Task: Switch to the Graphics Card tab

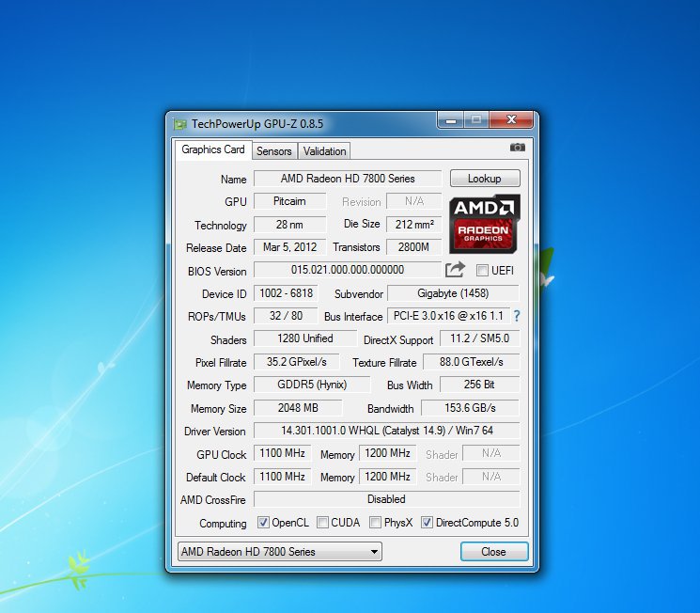Action: coord(213,149)
